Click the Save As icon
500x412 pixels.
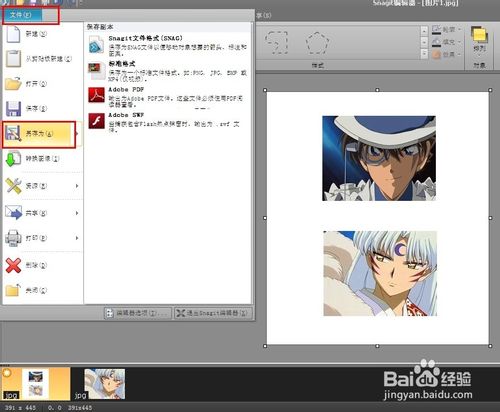[13, 134]
